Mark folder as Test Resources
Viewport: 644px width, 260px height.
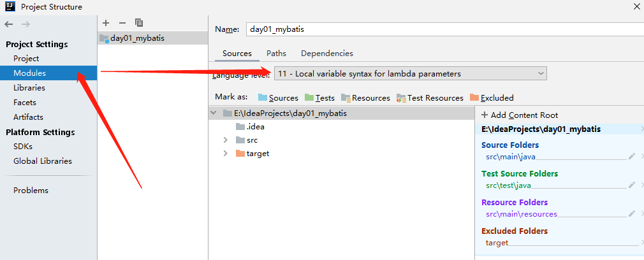click(430, 97)
